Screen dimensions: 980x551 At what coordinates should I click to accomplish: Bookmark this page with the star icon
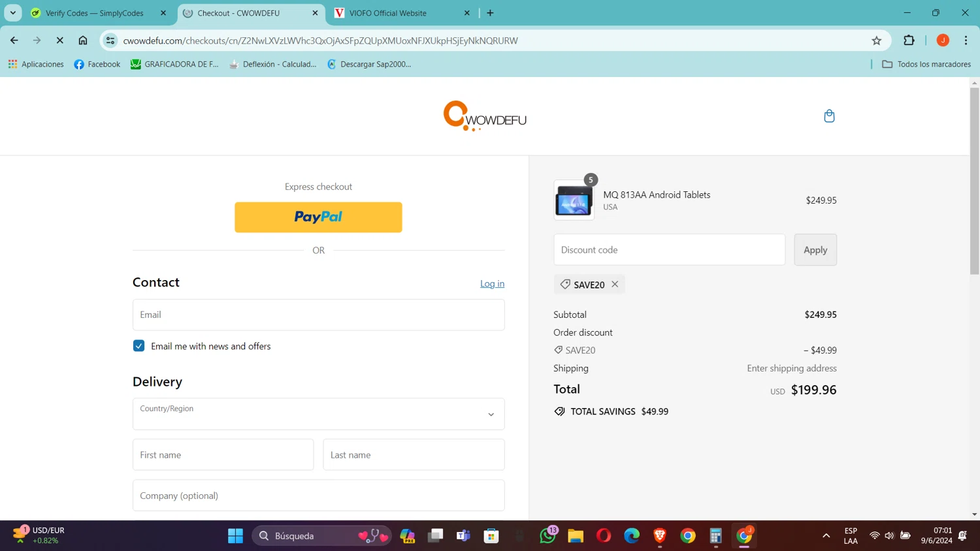point(877,40)
